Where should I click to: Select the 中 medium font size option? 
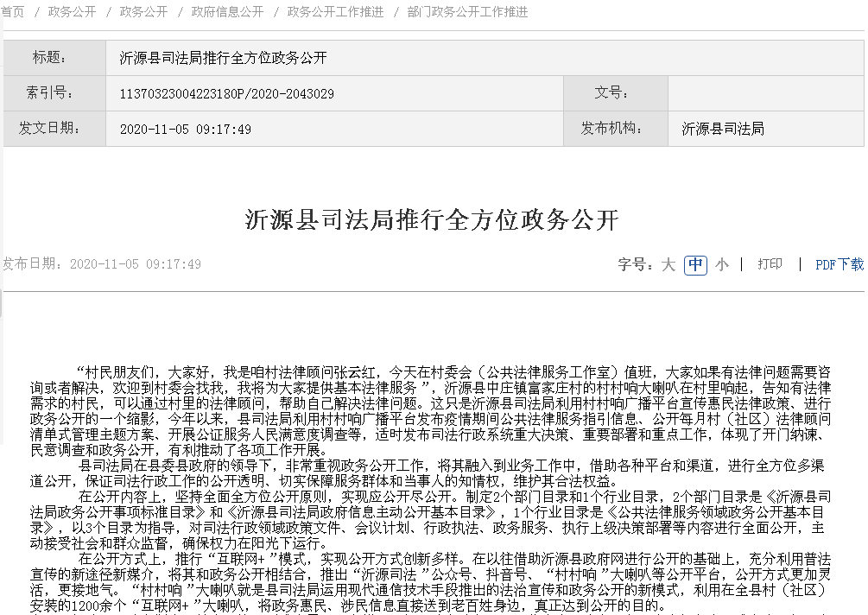[x=695, y=265]
